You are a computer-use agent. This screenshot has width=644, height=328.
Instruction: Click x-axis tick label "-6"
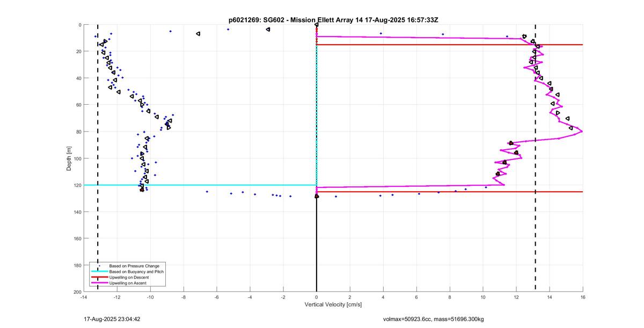[216, 297]
